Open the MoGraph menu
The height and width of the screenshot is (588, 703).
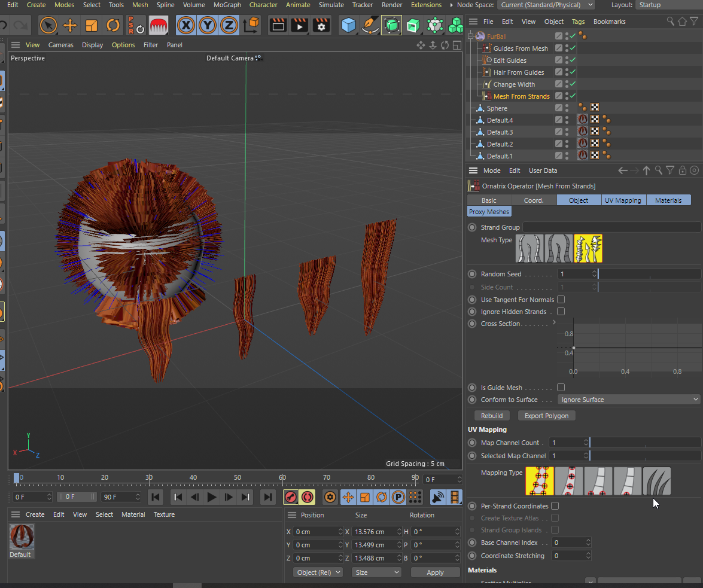click(227, 5)
